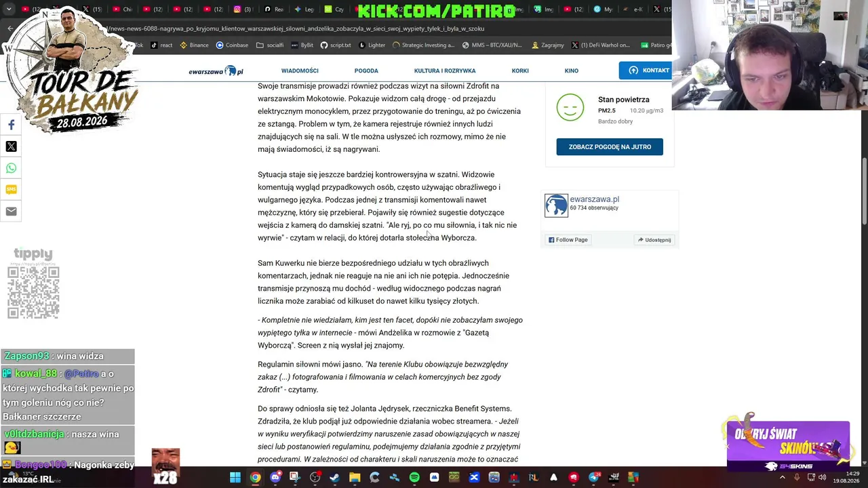Click the microphone icon in the system tray
The width and height of the screenshot is (868, 488).
[797, 478]
